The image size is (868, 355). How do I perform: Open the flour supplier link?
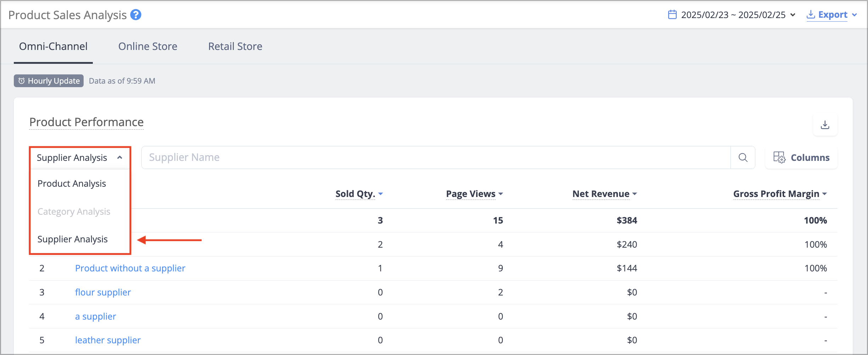tap(103, 292)
